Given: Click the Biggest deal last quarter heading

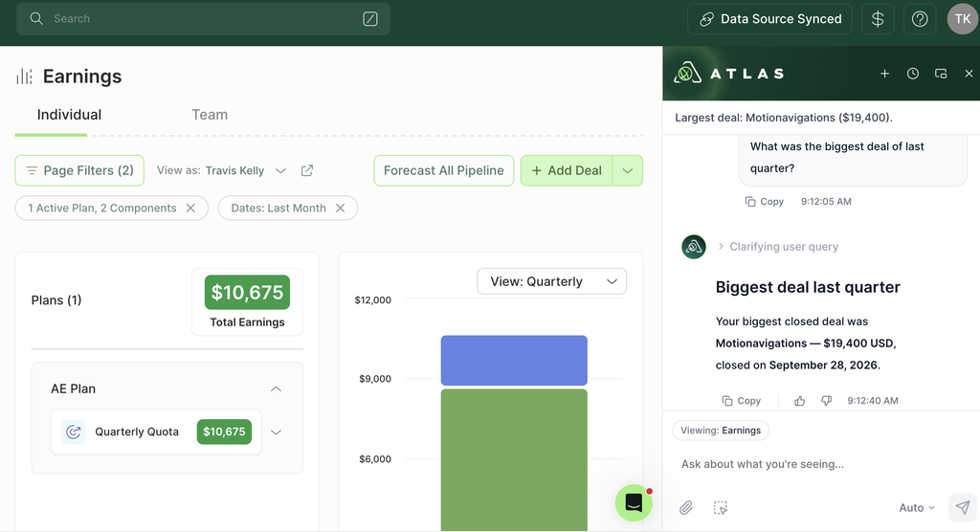Looking at the screenshot, I should pyautogui.click(x=808, y=287).
